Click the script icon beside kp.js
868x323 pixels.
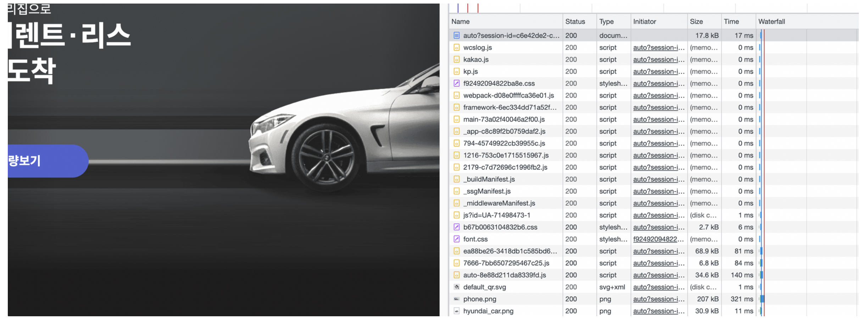(456, 71)
